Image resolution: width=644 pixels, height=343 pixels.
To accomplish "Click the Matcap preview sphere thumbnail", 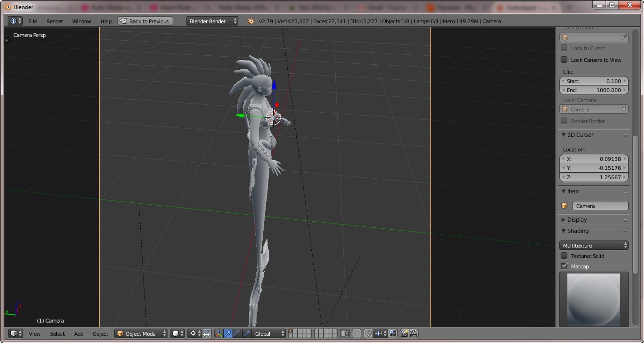I will (x=594, y=299).
